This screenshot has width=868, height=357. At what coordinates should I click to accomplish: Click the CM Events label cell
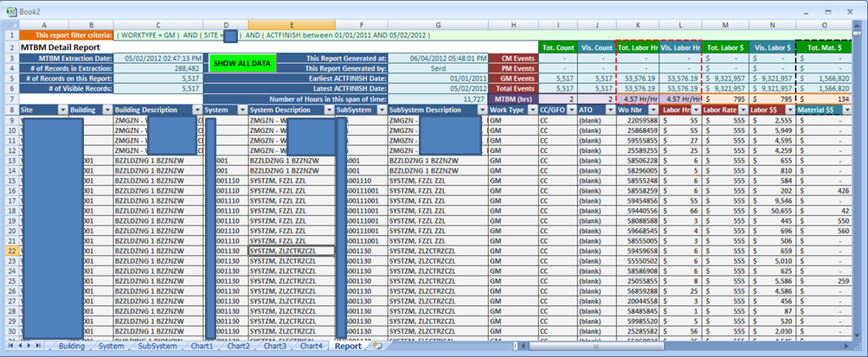(514, 58)
